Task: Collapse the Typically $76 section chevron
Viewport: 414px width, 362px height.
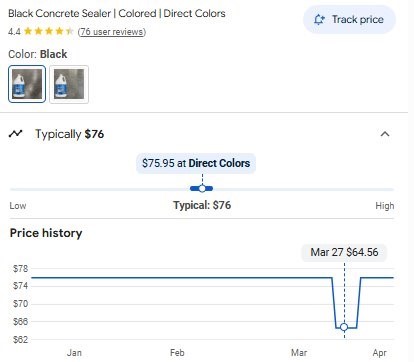Action: 385,134
